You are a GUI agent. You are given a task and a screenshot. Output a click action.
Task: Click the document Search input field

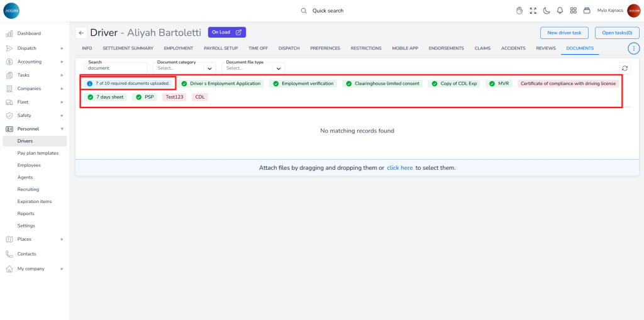pyautogui.click(x=115, y=68)
